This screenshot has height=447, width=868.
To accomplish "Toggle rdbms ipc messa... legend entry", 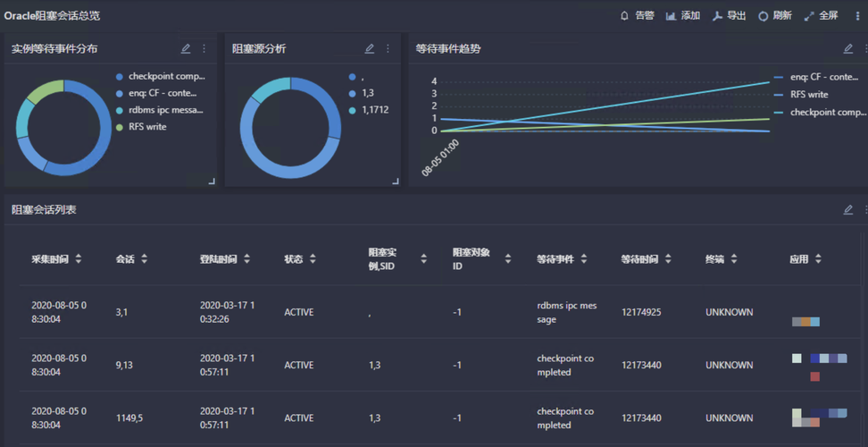I will point(160,110).
